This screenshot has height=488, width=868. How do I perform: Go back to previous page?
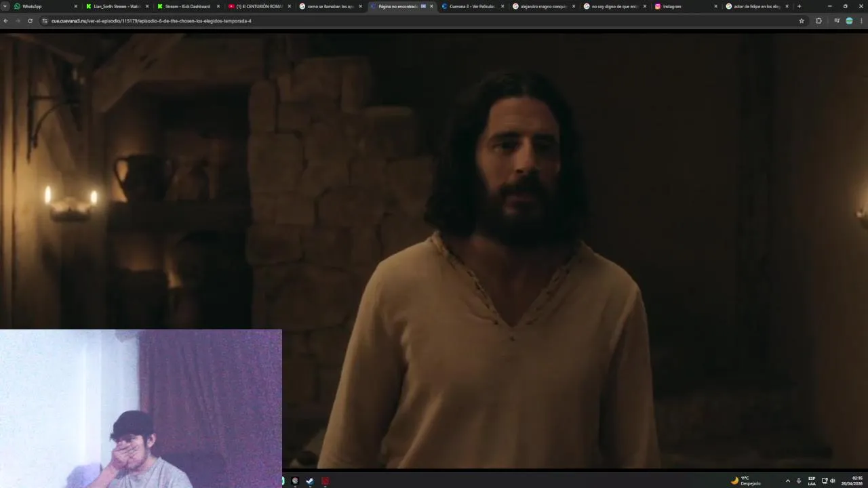click(x=5, y=21)
